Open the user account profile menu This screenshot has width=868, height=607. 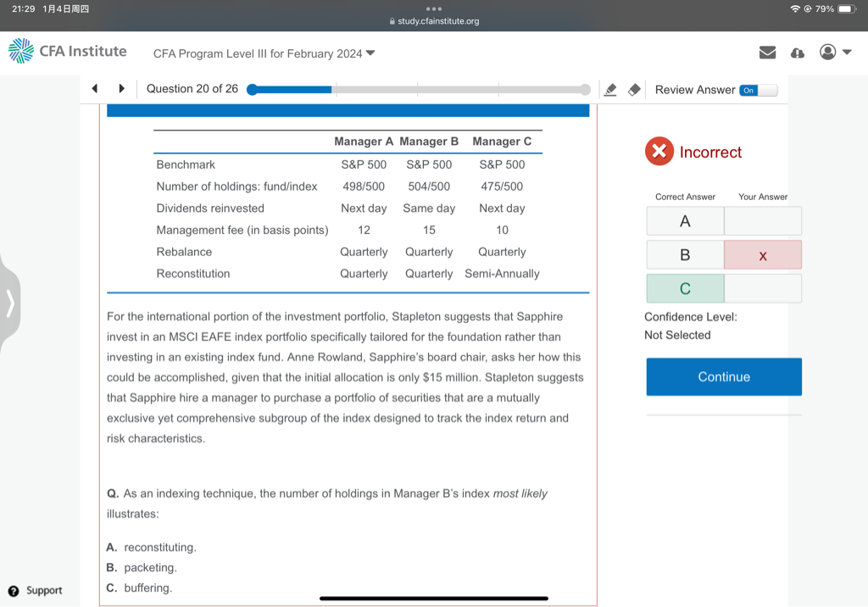pos(834,53)
